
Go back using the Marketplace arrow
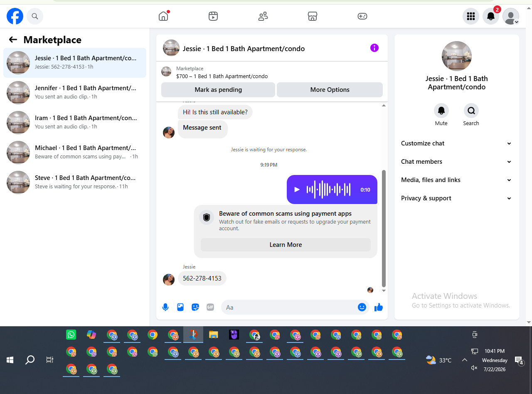coord(13,39)
